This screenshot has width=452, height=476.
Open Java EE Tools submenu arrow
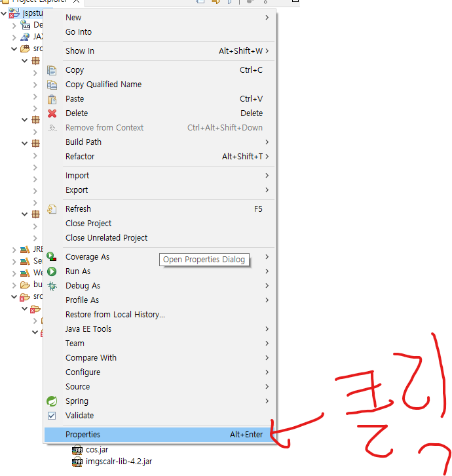(x=267, y=328)
